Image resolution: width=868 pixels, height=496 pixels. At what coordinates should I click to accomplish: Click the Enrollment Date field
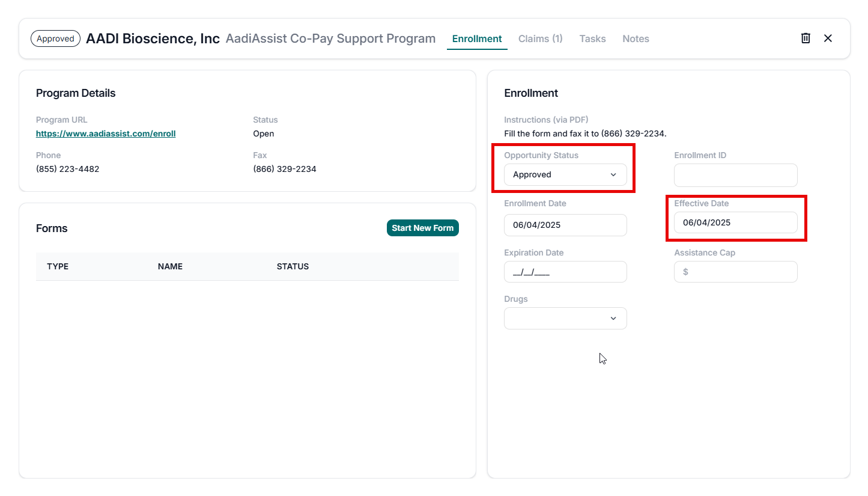pyautogui.click(x=565, y=225)
